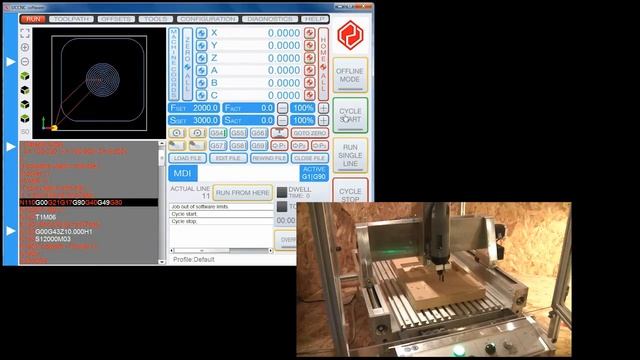Toggle MACHINE COORDS display
Screen dimensions: 640x360
coord(173,64)
